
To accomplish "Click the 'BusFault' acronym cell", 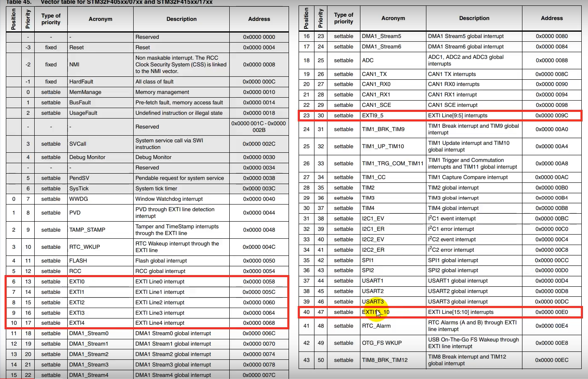I will 100,102.
